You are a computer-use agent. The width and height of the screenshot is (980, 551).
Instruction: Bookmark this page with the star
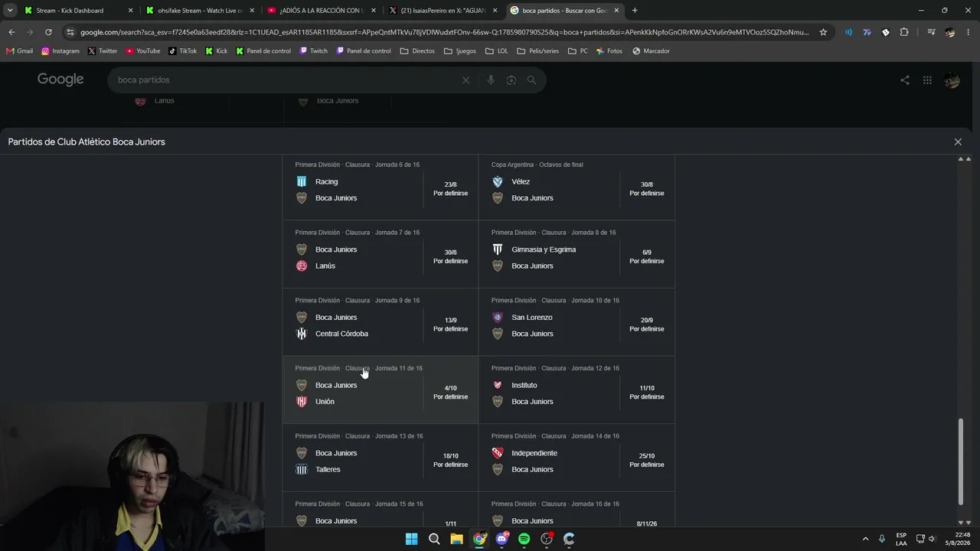click(823, 32)
